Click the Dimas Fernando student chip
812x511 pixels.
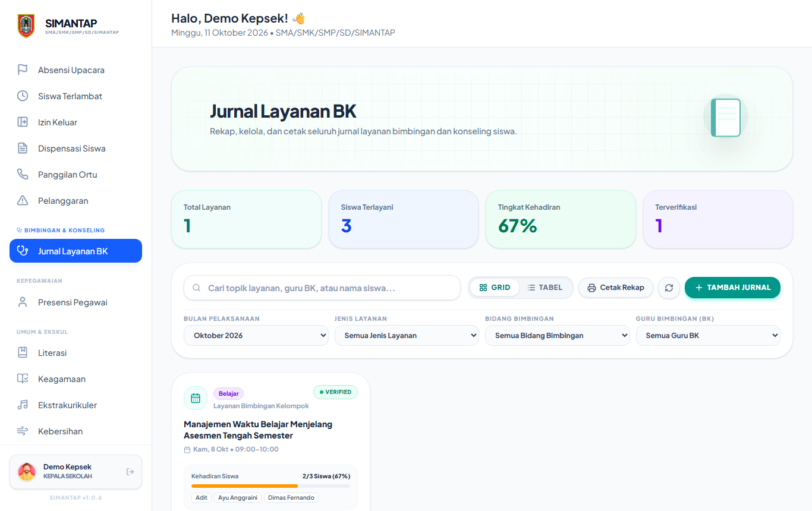click(291, 497)
